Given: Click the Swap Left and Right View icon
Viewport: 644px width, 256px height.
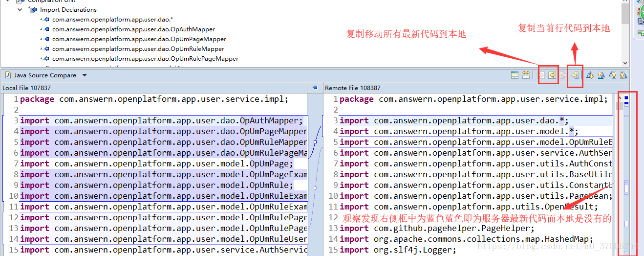Looking at the screenshot, I should tap(526, 75).
